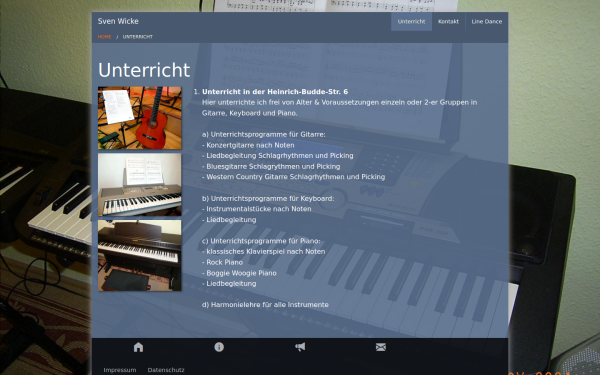Select 'c) Unterrichtsprogramme für Piano:' line
This screenshot has height=375, width=600.
coord(261,241)
